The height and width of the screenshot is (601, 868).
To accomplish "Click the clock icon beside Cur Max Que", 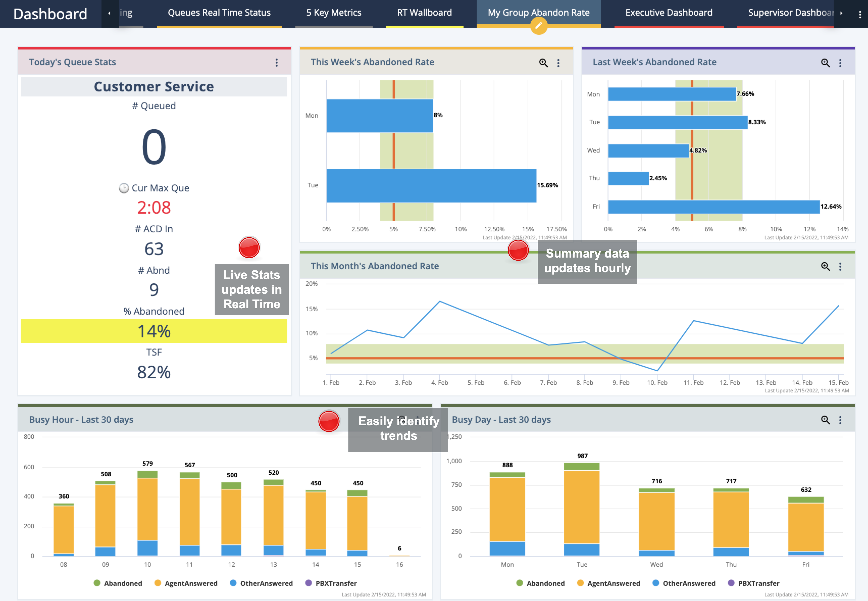I will pyautogui.click(x=124, y=188).
